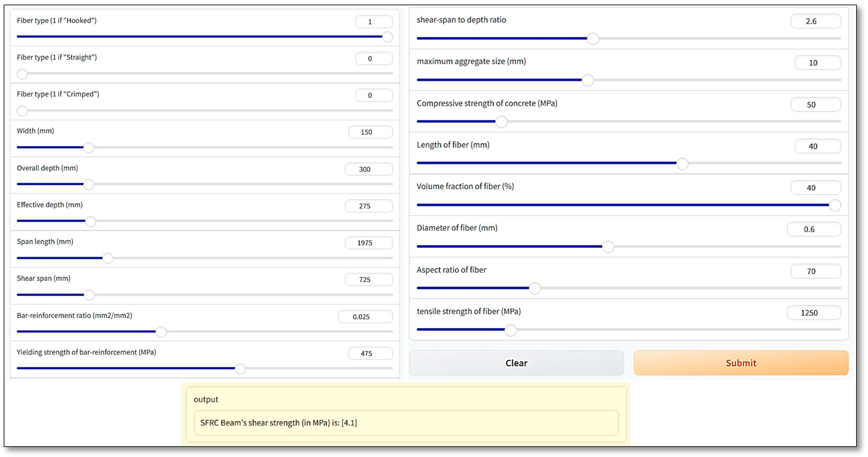Click the Width (mm) value box

370,132
